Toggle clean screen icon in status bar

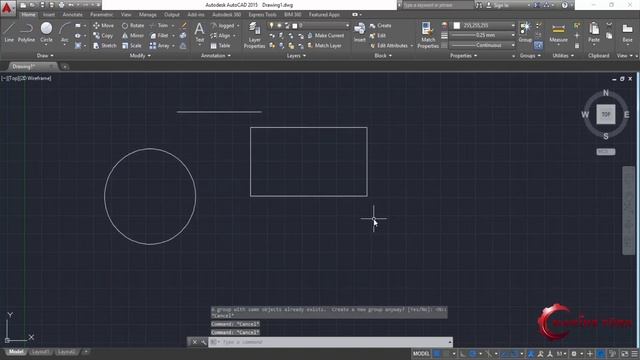(x=624, y=353)
